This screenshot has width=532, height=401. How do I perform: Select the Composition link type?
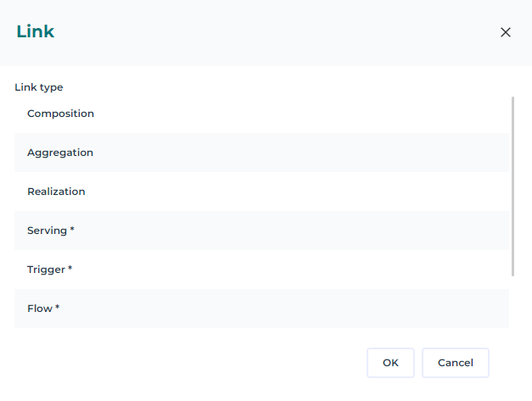click(60, 114)
